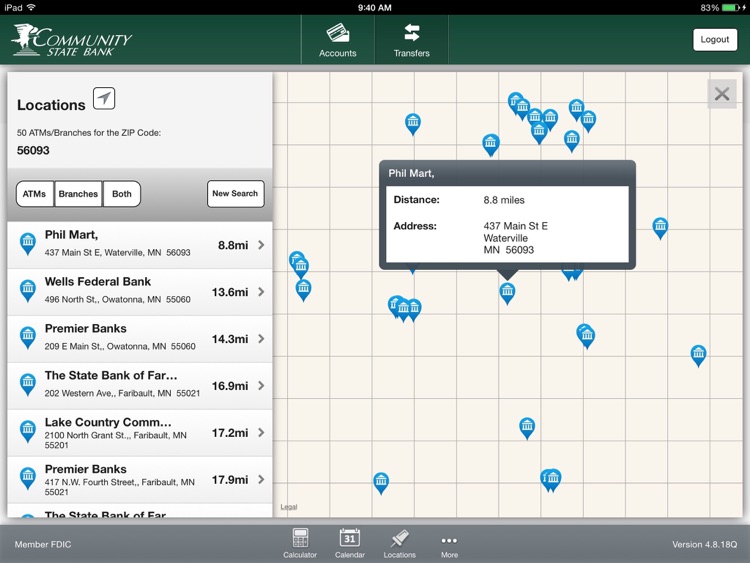This screenshot has height=563, width=750.
Task: Expand The State Bank 16.9mi chevron
Action: tap(261, 386)
